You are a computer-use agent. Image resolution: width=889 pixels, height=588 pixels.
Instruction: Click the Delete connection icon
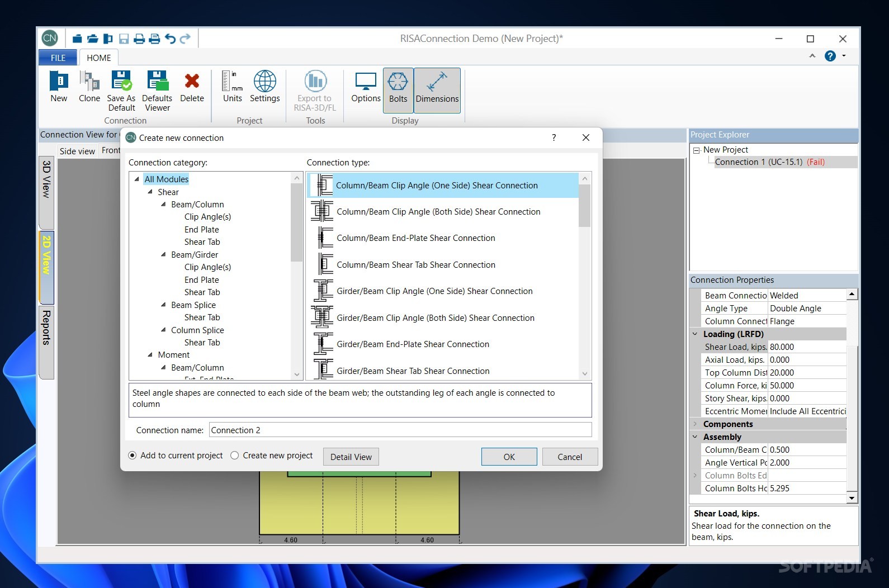(x=192, y=87)
